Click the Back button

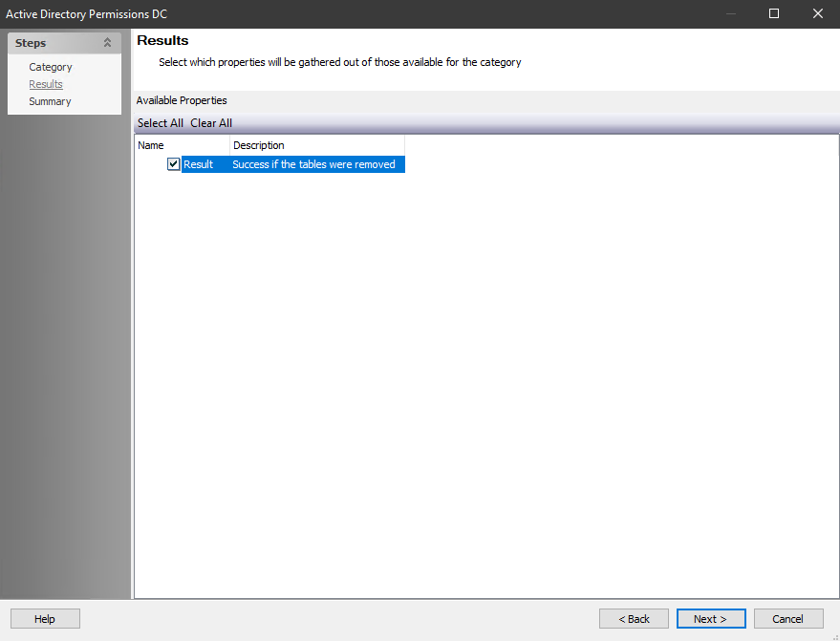(x=634, y=618)
